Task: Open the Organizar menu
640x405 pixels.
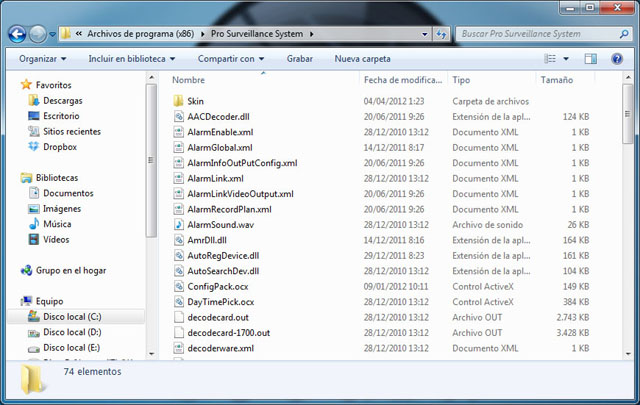Action: pyautogui.click(x=42, y=59)
